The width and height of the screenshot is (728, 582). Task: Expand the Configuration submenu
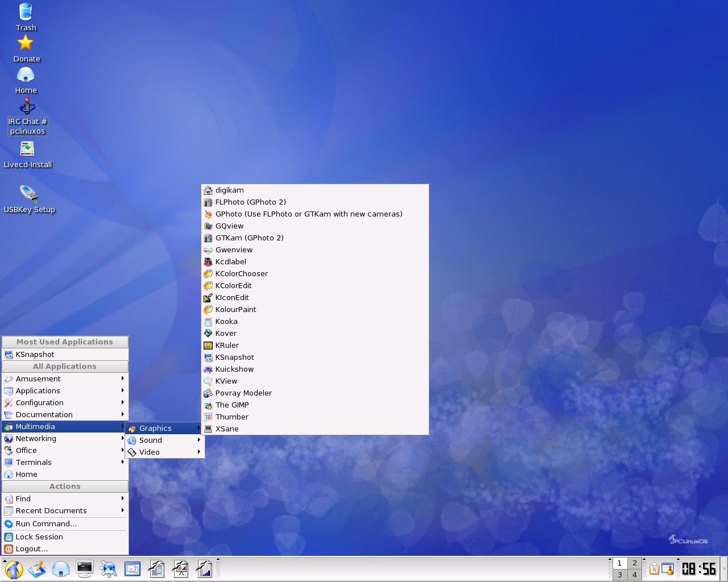coord(65,403)
